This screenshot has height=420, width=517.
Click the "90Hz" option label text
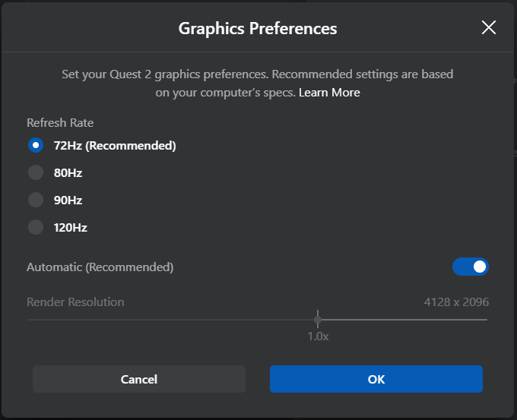68,200
